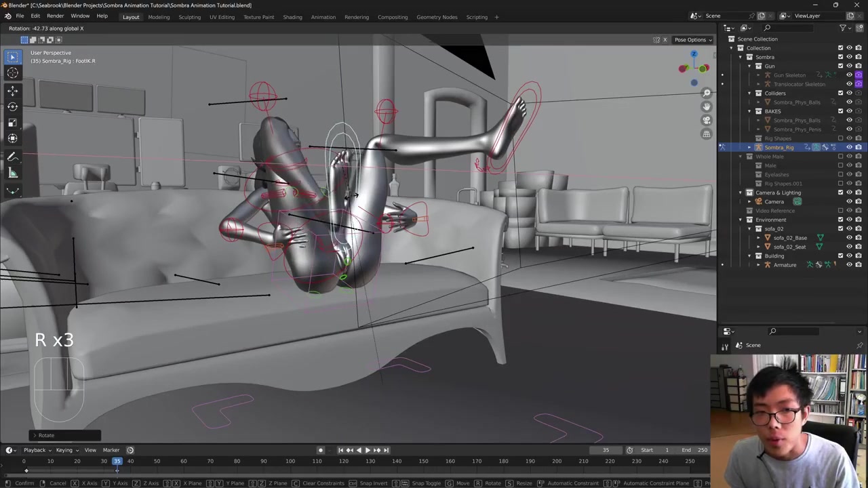Open the Render menu

click(55, 16)
